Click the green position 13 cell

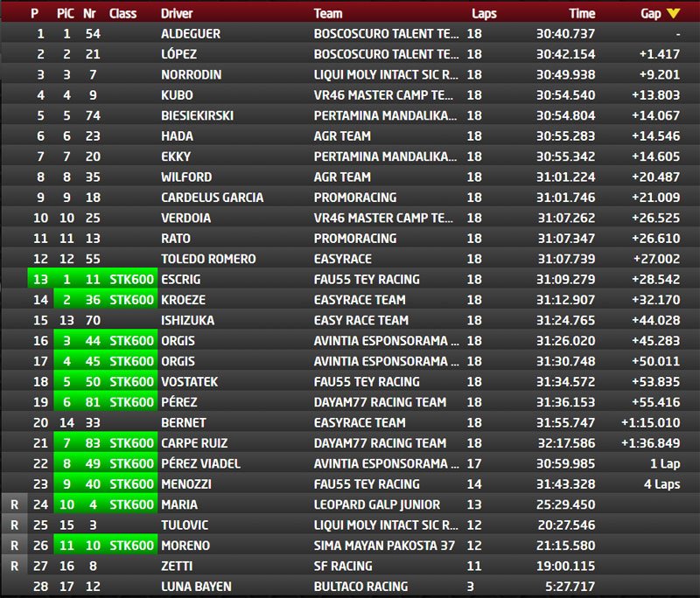point(39,279)
